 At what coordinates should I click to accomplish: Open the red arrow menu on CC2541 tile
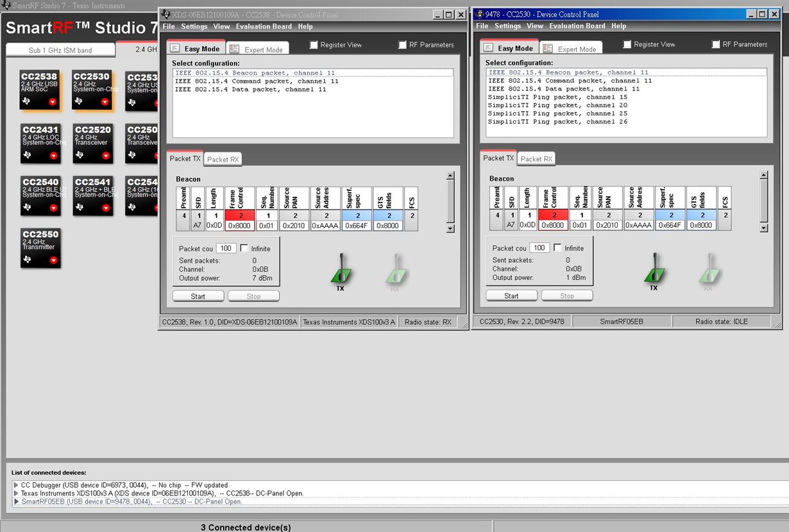pos(106,208)
